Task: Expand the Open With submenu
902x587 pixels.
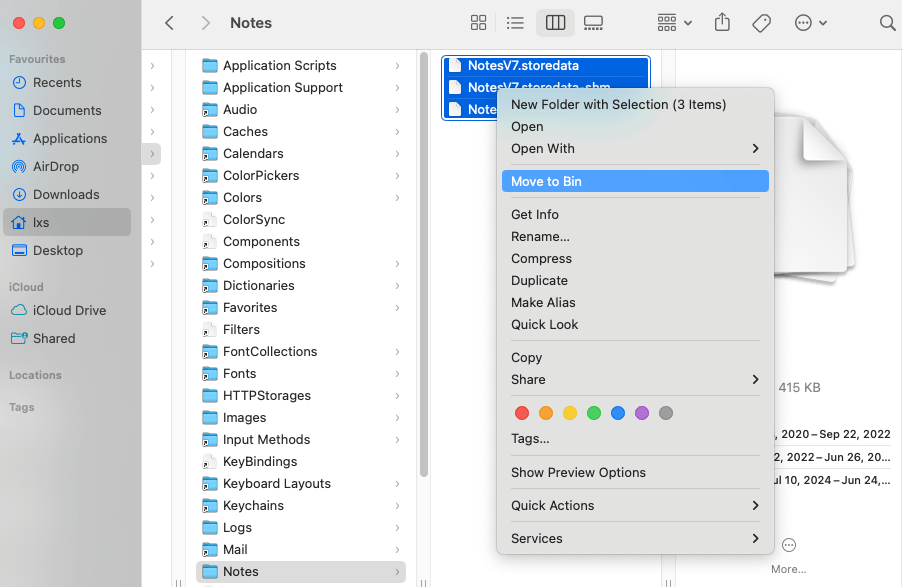Action: [x=634, y=149]
